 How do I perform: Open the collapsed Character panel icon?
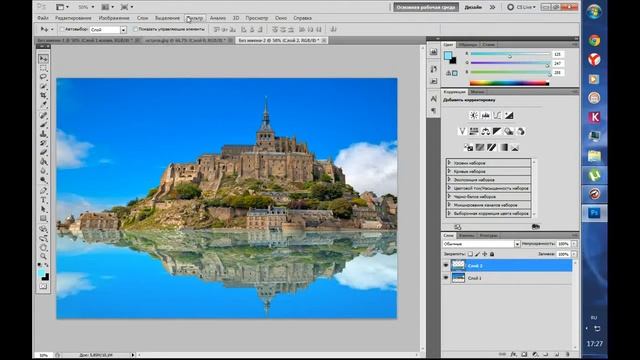(433, 99)
